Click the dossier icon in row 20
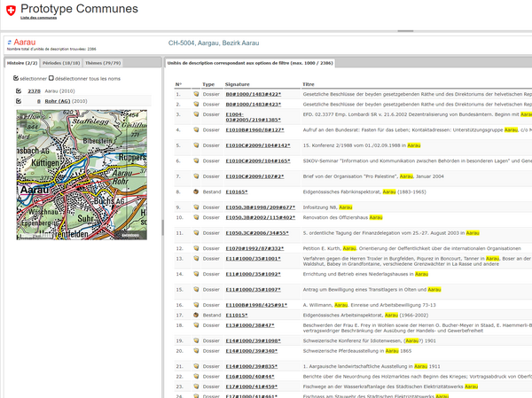Image resolution: width=532 pixels, height=398 pixels. tap(196, 351)
